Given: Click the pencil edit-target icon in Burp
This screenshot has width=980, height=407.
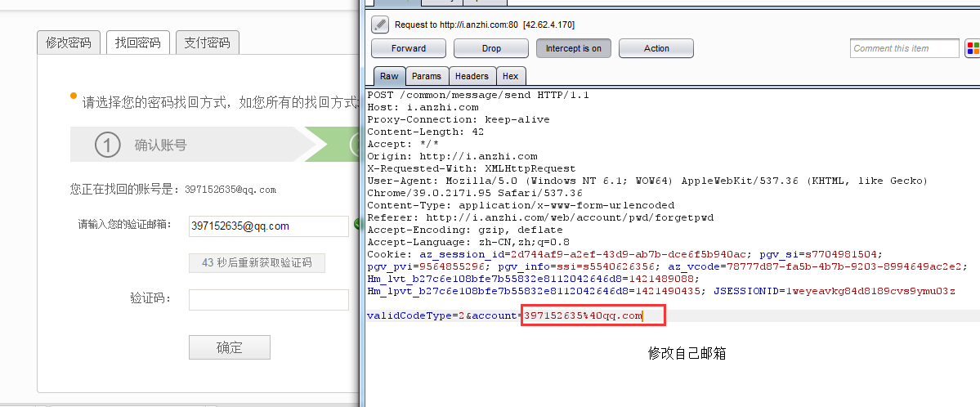Looking at the screenshot, I should (x=380, y=25).
